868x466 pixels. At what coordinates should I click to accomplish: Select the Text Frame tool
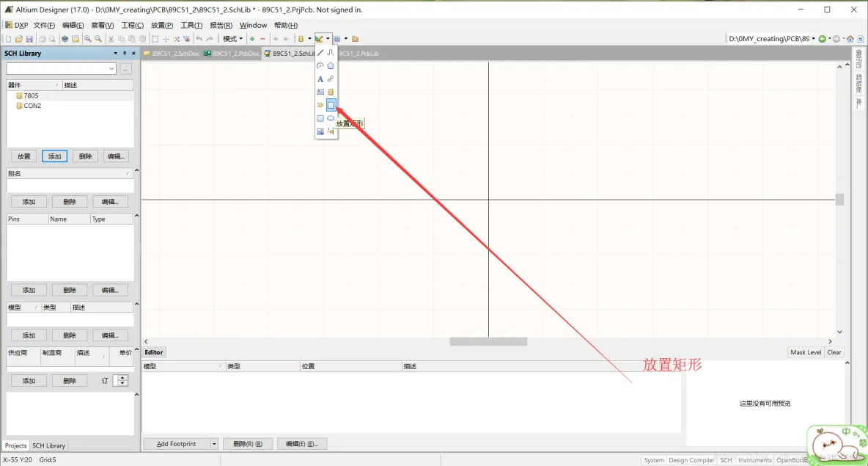tap(320, 92)
